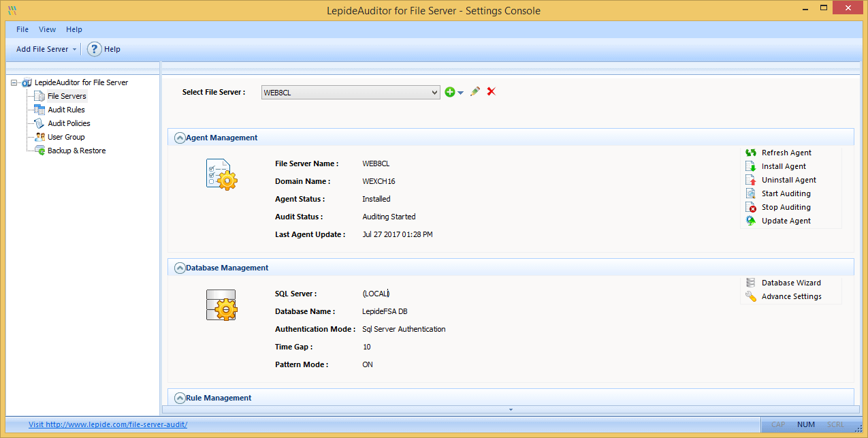Click the Start Auditing link
The height and width of the screenshot is (438, 868).
[x=786, y=193]
